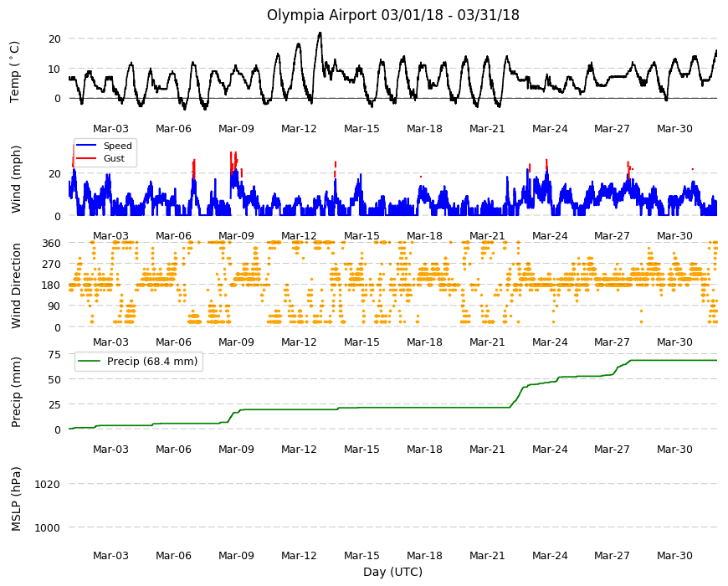Click the Temp (°C) axis label
The height and width of the screenshot is (586, 728).
(15, 72)
